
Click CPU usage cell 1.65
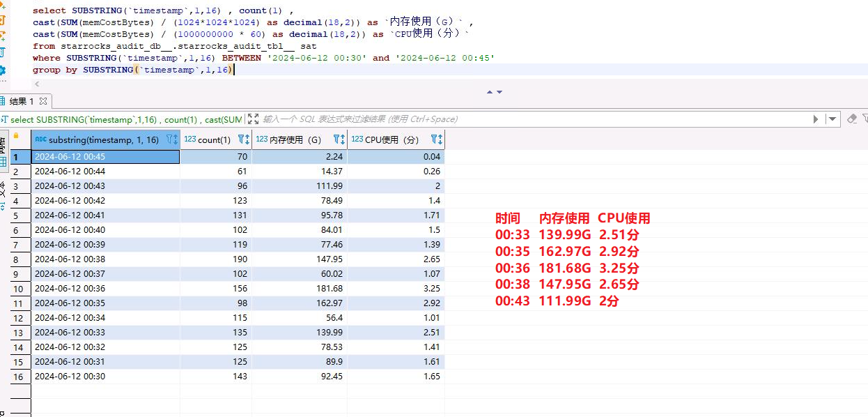(396, 377)
